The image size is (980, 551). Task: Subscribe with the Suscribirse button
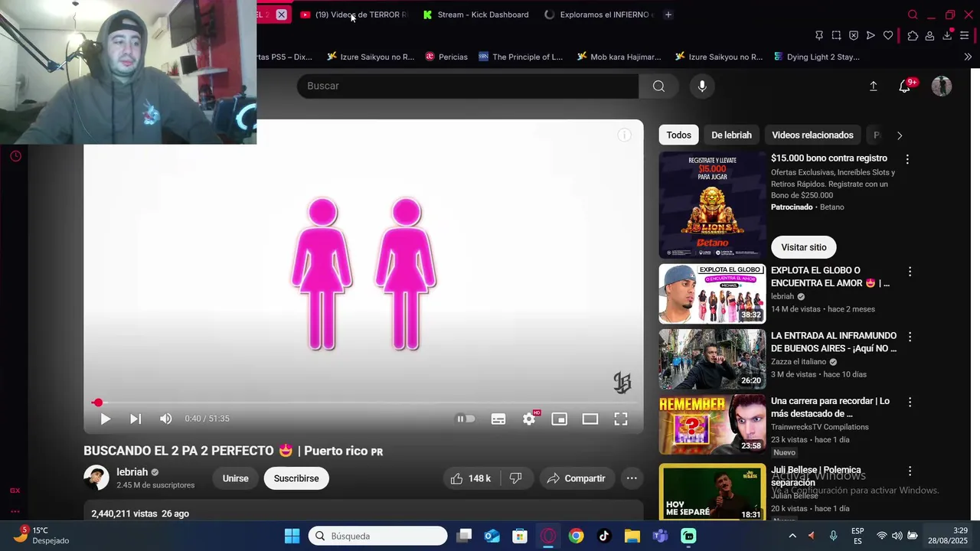[x=296, y=478]
